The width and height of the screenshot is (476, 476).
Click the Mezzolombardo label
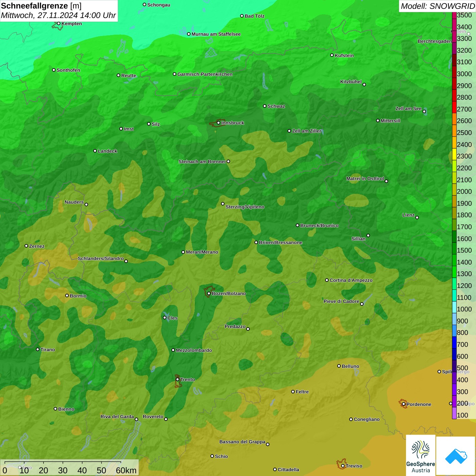pos(194,350)
